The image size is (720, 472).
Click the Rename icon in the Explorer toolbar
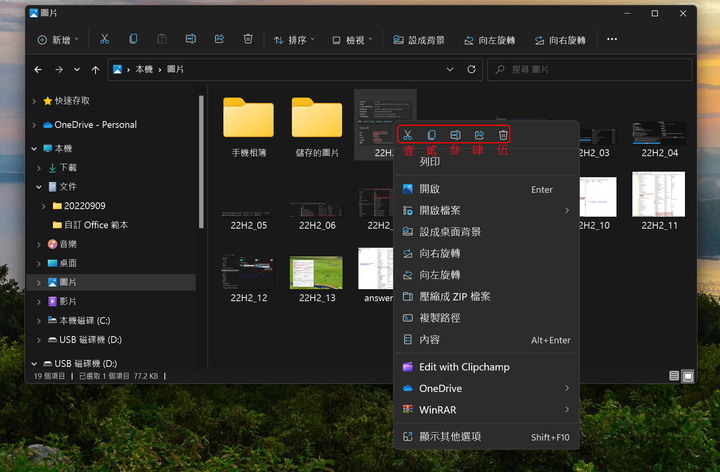(191, 39)
